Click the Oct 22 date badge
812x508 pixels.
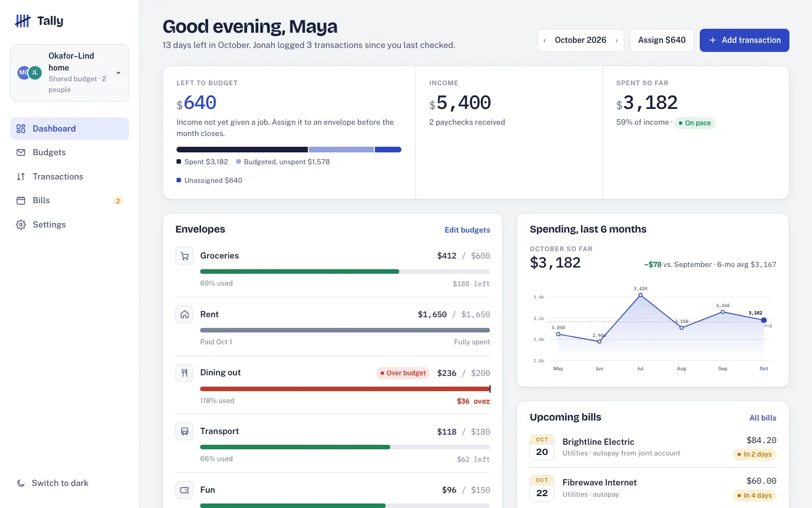point(542,488)
